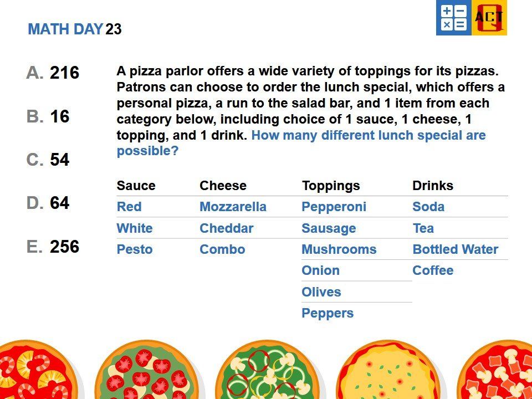Image resolution: width=532 pixels, height=399 pixels.
Task: Click the Pesto sauce option
Action: tap(135, 249)
